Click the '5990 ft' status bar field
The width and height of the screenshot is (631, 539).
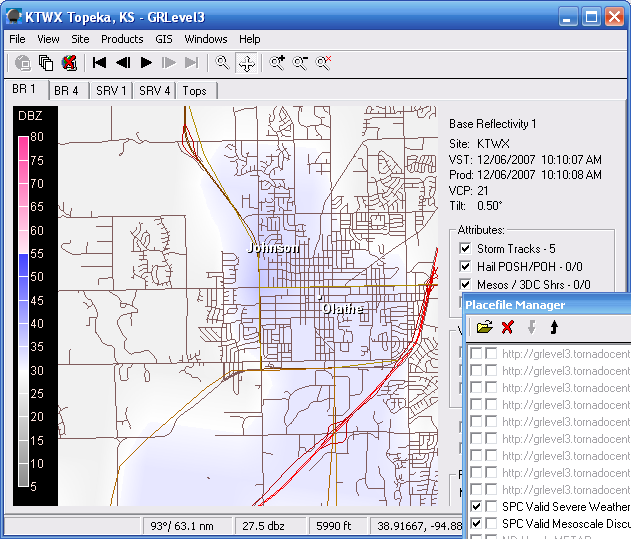coord(338,526)
